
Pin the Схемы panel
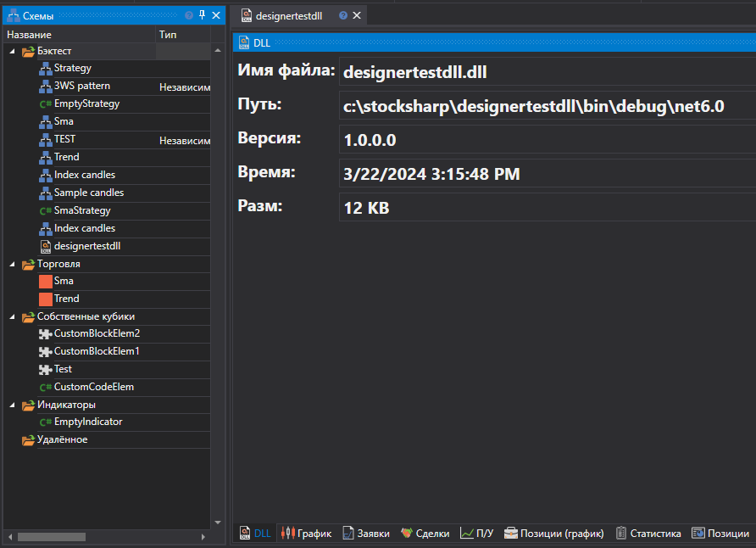click(x=202, y=15)
